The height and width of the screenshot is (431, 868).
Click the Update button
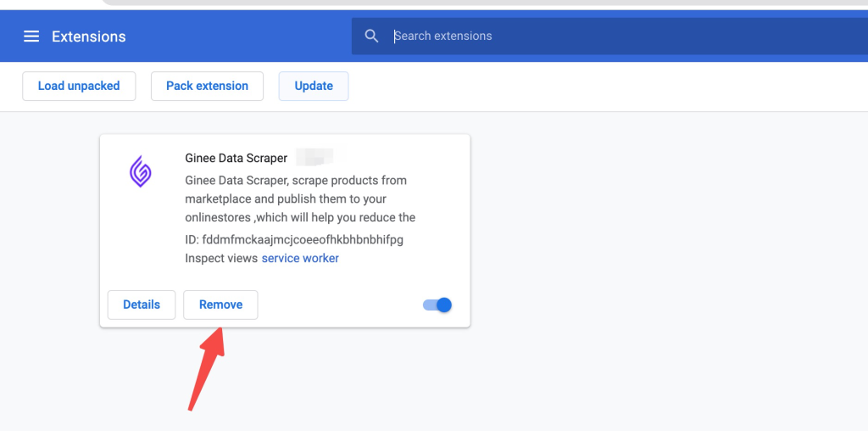(x=314, y=86)
